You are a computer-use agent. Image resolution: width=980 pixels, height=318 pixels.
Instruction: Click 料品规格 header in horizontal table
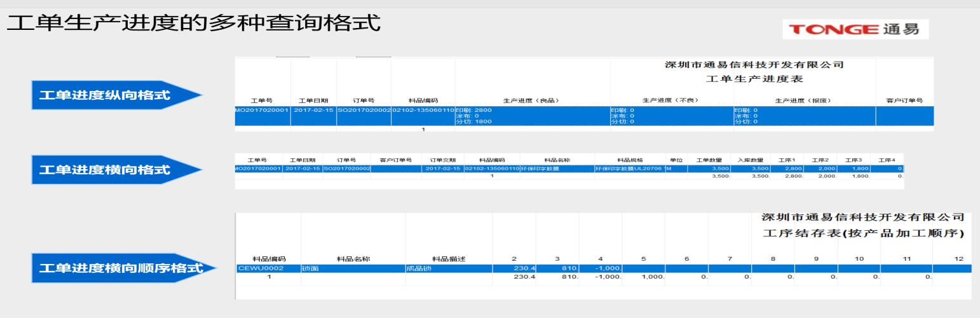coord(629,160)
